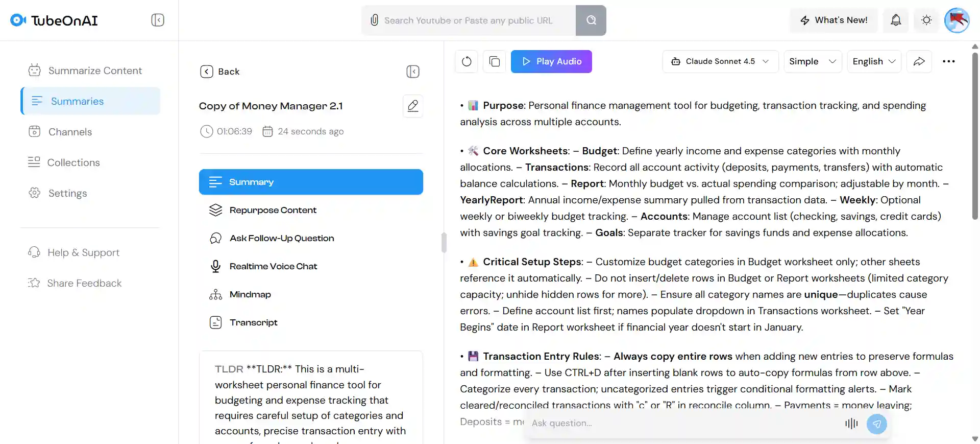Open the Mindmap tab

point(250,294)
